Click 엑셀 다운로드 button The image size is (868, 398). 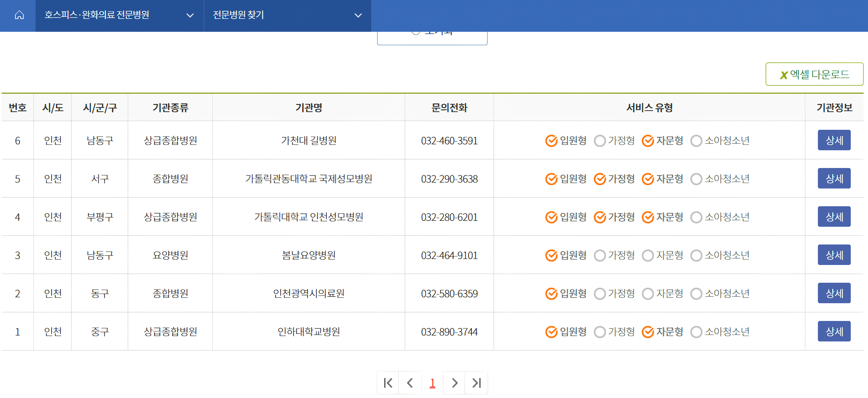pyautogui.click(x=814, y=74)
